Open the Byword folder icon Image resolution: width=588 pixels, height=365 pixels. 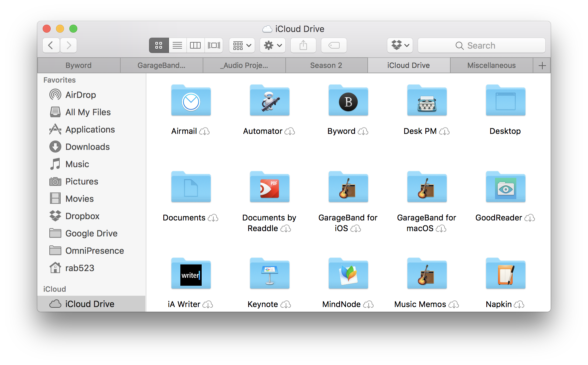(x=348, y=101)
